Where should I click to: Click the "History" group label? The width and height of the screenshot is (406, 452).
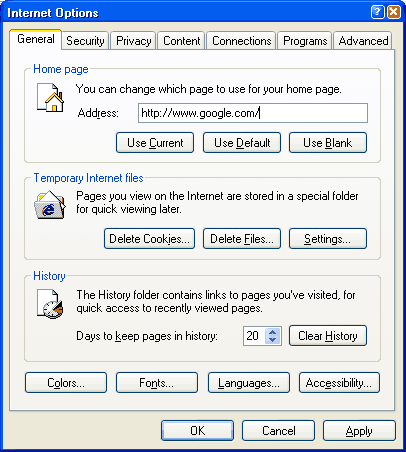(49, 276)
